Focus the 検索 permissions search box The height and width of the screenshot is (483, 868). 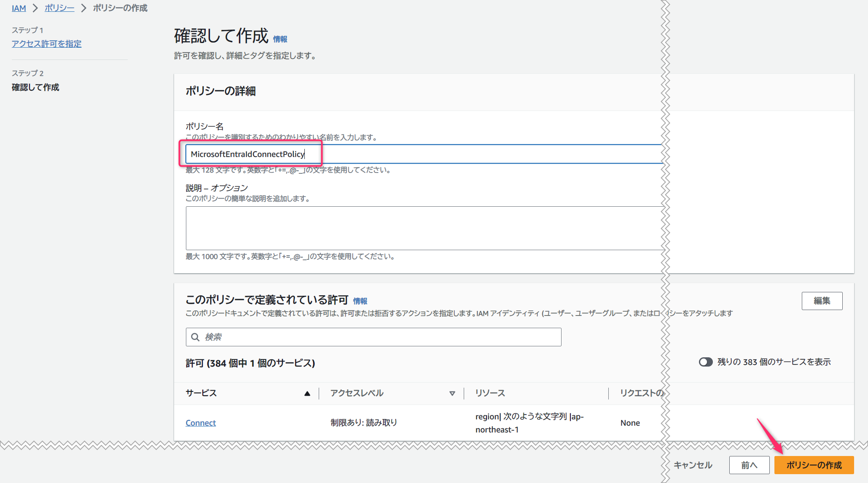[374, 337]
